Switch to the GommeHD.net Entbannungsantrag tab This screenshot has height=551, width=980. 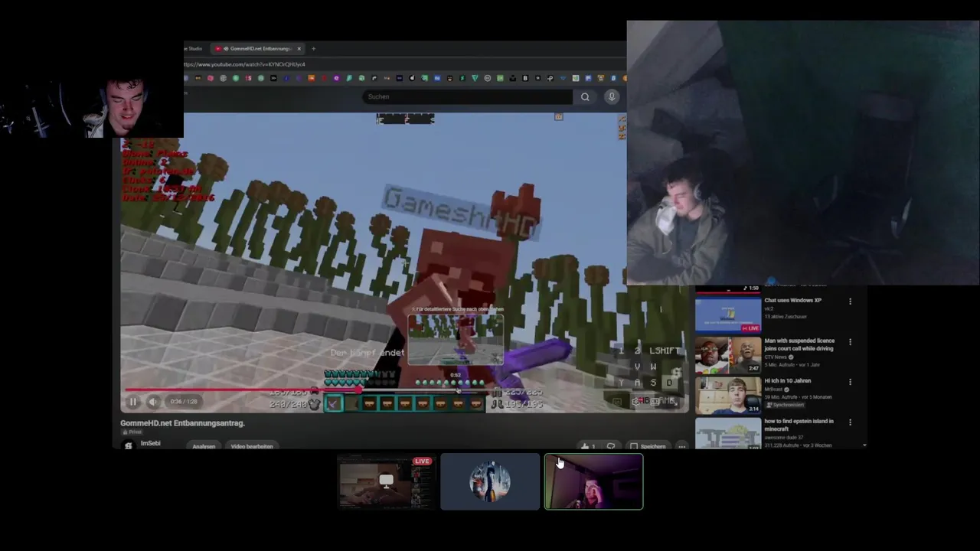click(x=256, y=49)
